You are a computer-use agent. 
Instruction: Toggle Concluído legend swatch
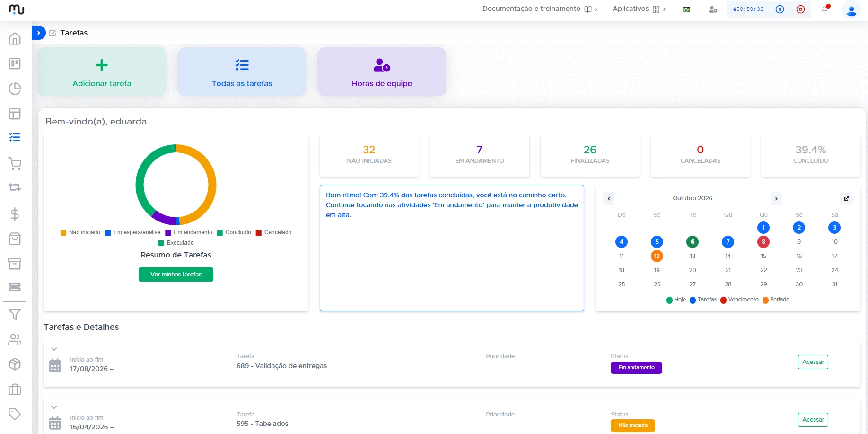coord(220,233)
